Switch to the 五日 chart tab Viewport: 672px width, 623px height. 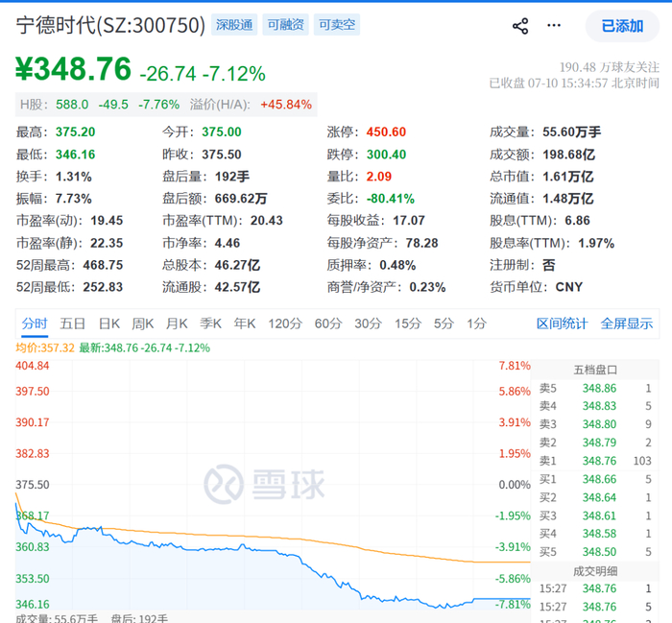click(72, 323)
